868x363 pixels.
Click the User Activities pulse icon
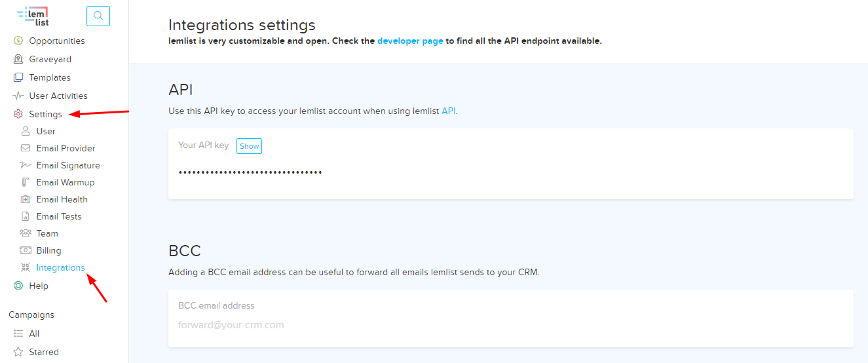pos(18,96)
